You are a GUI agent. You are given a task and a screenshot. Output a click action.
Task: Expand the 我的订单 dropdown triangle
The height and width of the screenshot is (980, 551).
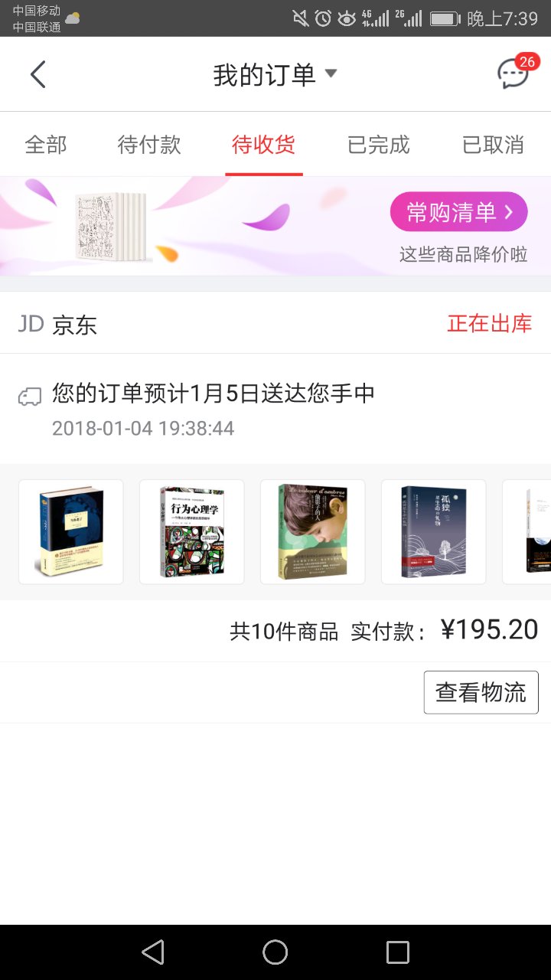click(x=331, y=73)
